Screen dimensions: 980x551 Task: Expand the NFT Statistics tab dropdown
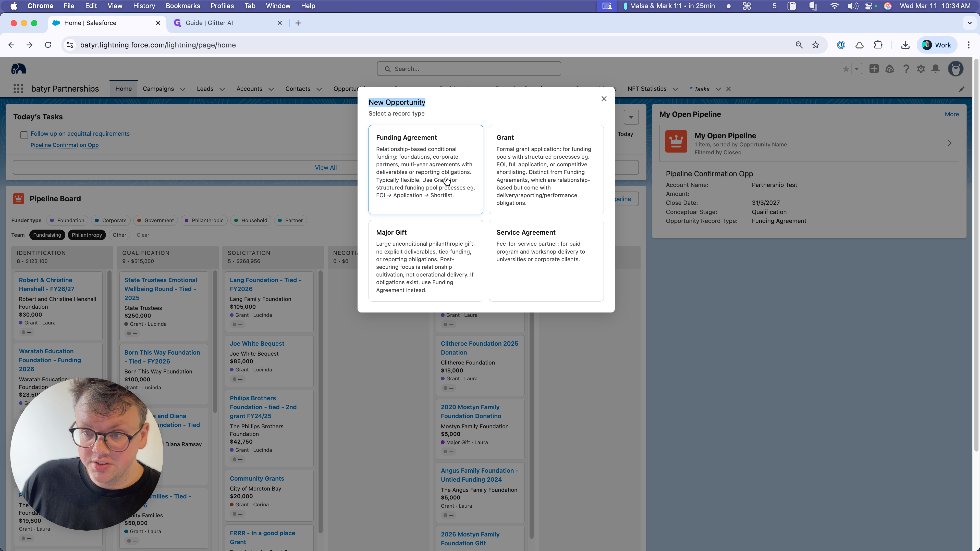[x=675, y=89]
